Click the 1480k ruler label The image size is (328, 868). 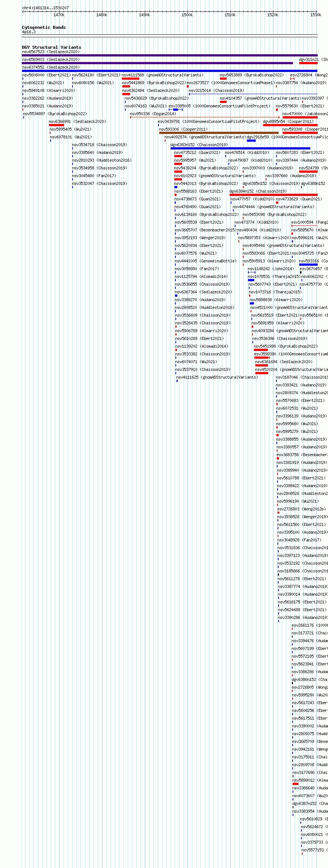tap(102, 15)
